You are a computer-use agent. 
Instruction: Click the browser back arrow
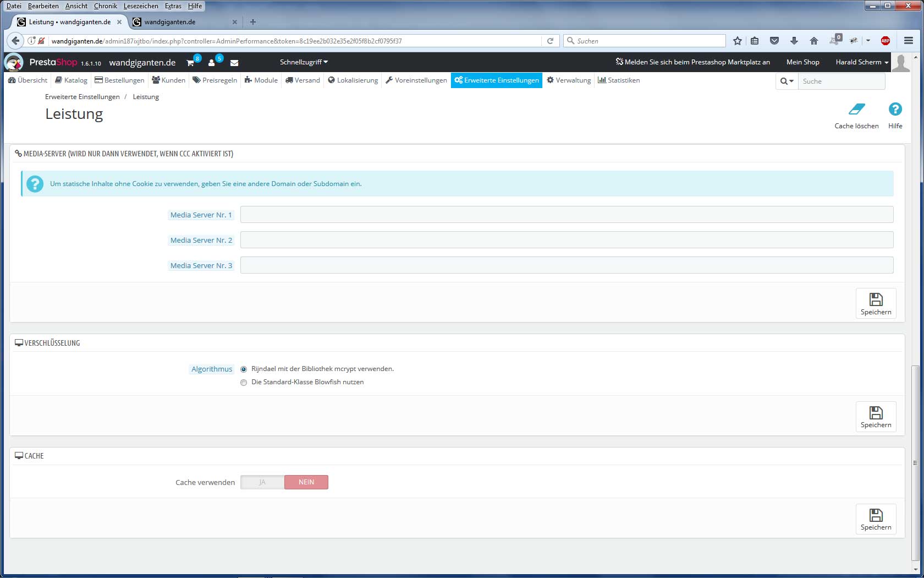[x=15, y=41]
